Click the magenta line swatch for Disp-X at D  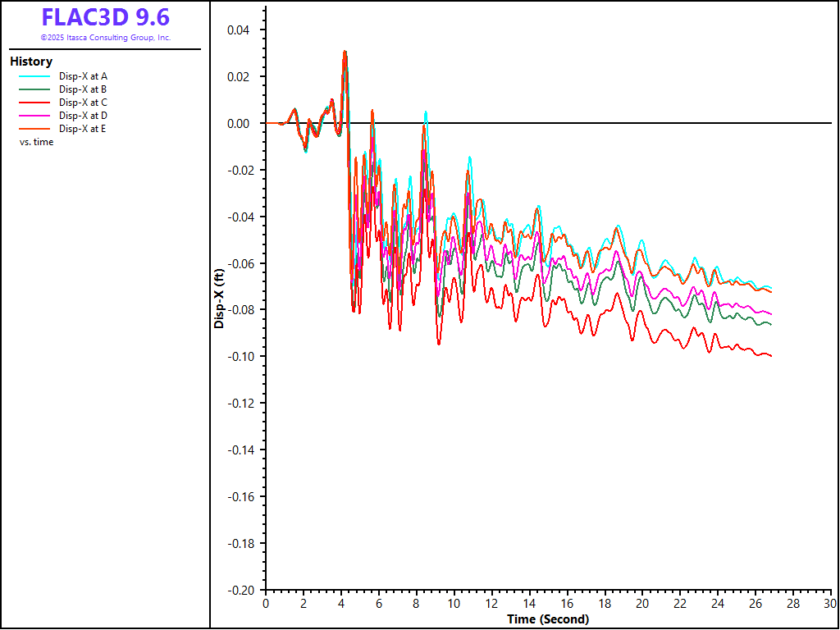[34, 116]
